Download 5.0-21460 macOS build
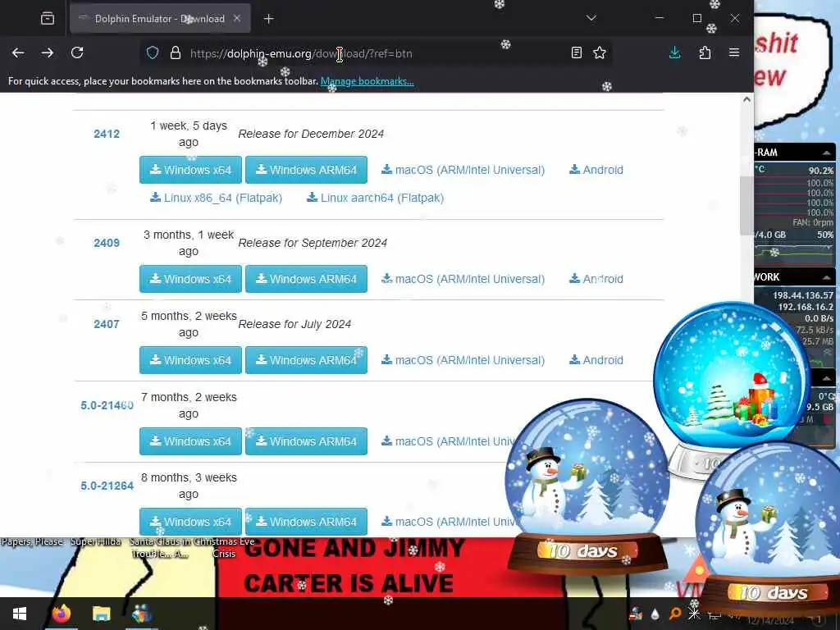Viewport: 840px width, 630px height. tap(448, 441)
